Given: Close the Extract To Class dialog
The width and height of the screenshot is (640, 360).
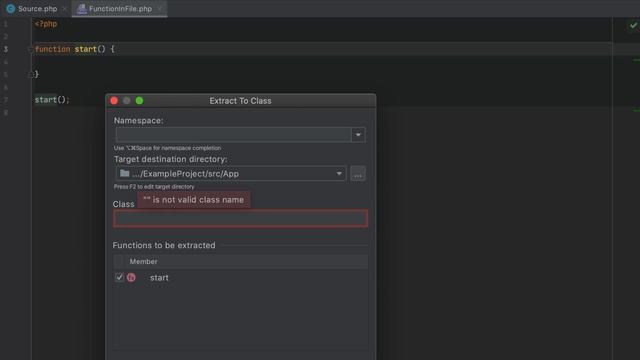Looking at the screenshot, I should coord(114,100).
